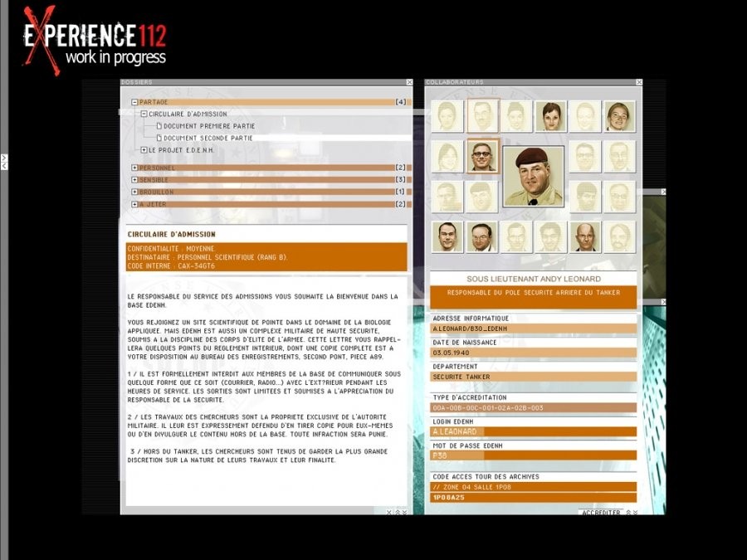Close the Collaborateurs panel
The width and height of the screenshot is (747, 560).
(x=639, y=82)
